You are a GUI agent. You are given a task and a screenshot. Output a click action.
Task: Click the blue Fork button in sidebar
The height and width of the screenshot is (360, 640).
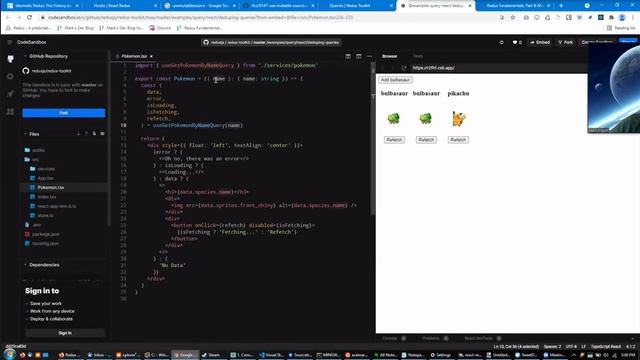click(x=64, y=113)
